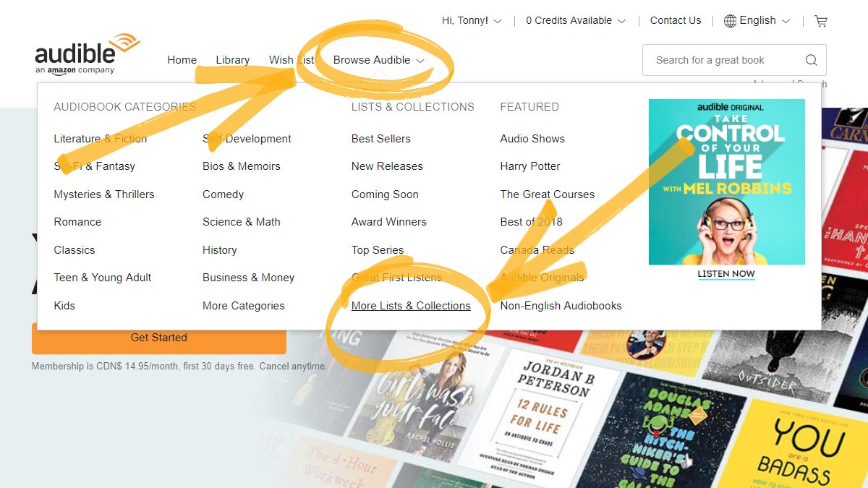Expand the Hi, Tonny! account dropdown
The height and width of the screenshot is (488, 868).
click(x=472, y=21)
